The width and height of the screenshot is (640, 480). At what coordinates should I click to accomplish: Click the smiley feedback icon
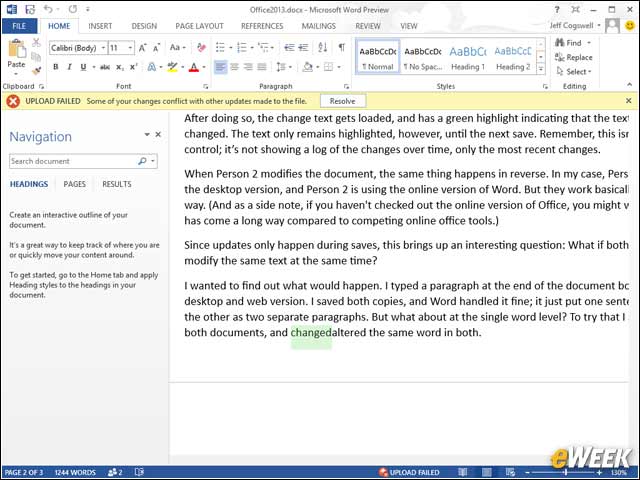tap(630, 26)
